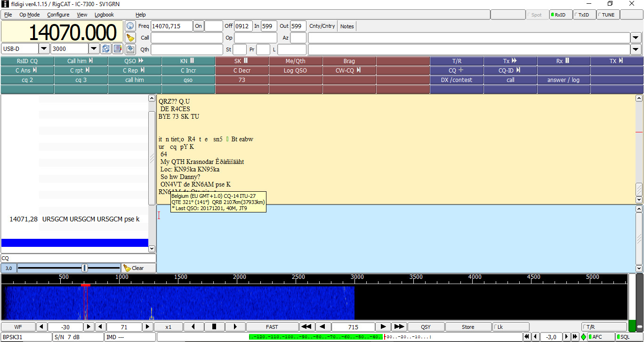
Task: Open the View menu
Action: (82, 15)
